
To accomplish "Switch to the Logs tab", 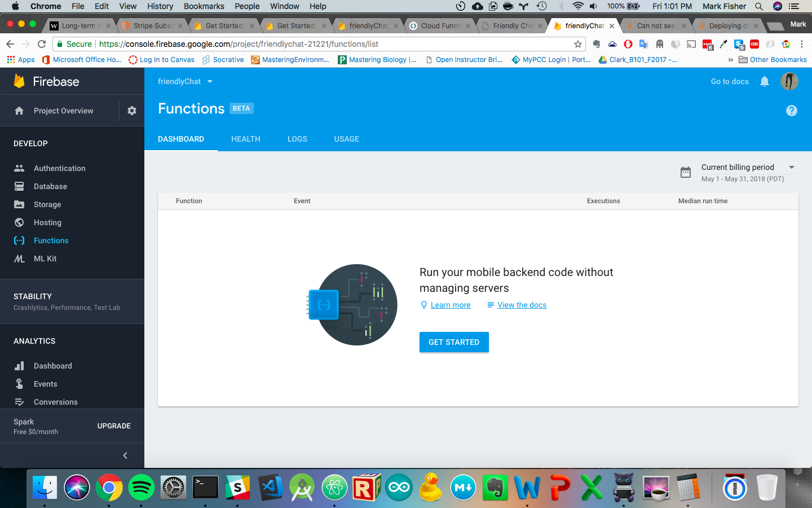I will tap(297, 139).
